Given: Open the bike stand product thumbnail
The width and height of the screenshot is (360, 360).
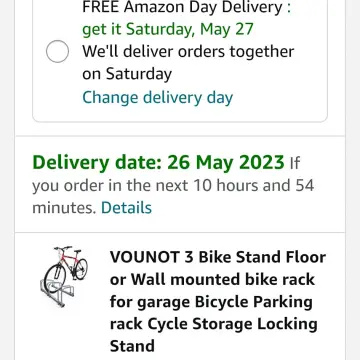Looking at the screenshot, I should tap(66, 277).
